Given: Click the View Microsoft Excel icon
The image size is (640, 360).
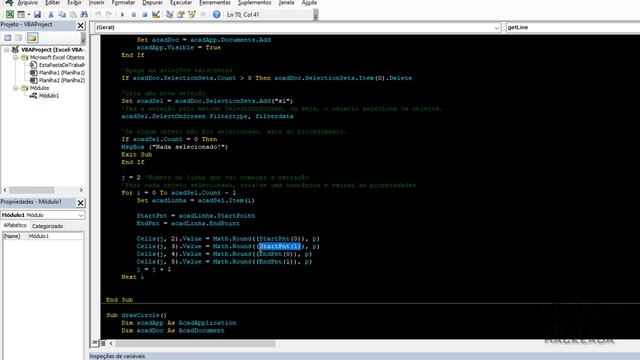Looking at the screenshot, I should 10,14.
